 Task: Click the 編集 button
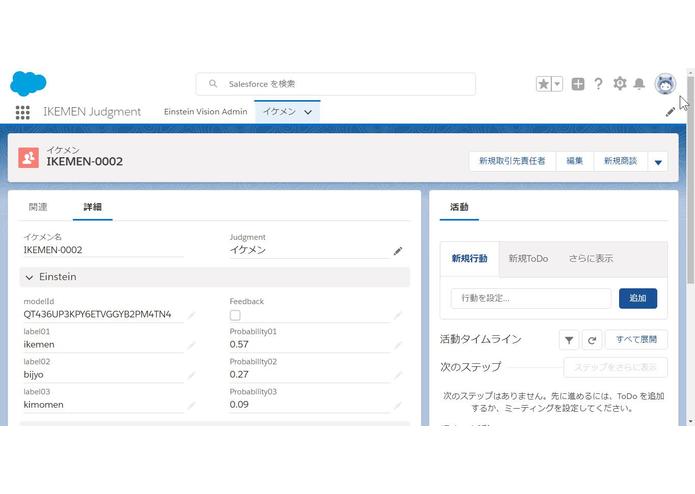point(575,161)
